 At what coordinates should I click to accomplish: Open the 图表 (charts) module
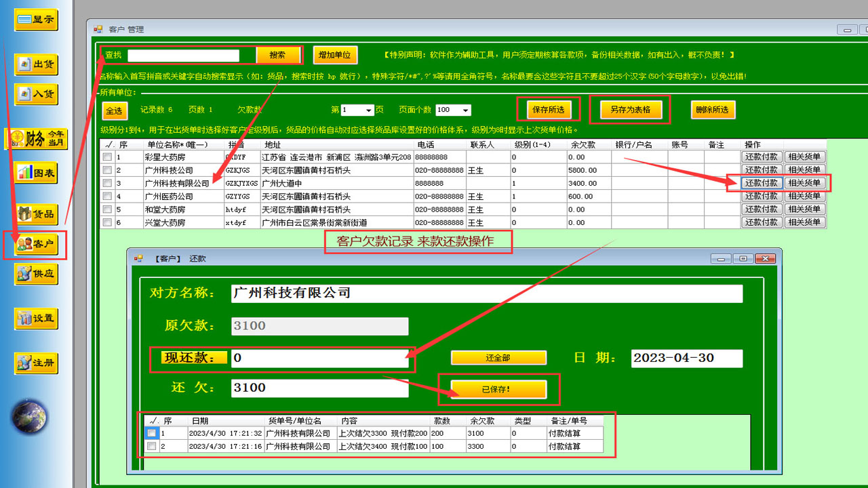click(x=35, y=173)
